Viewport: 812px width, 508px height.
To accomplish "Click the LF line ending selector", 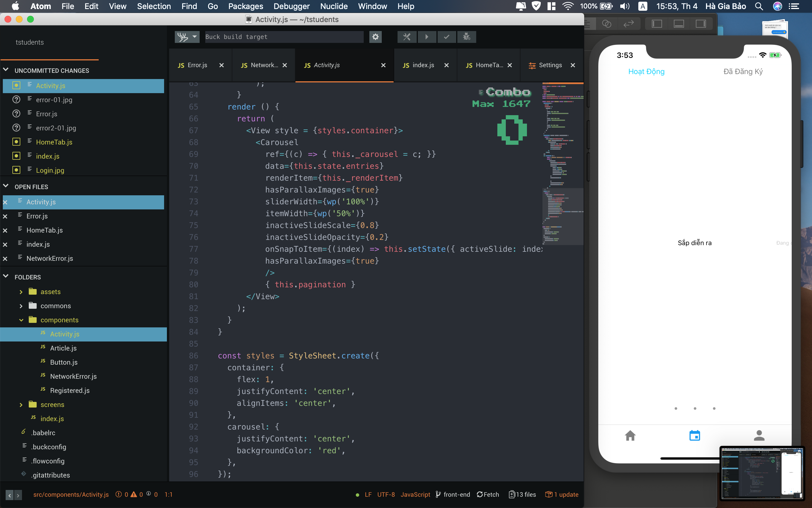I will coord(368,494).
